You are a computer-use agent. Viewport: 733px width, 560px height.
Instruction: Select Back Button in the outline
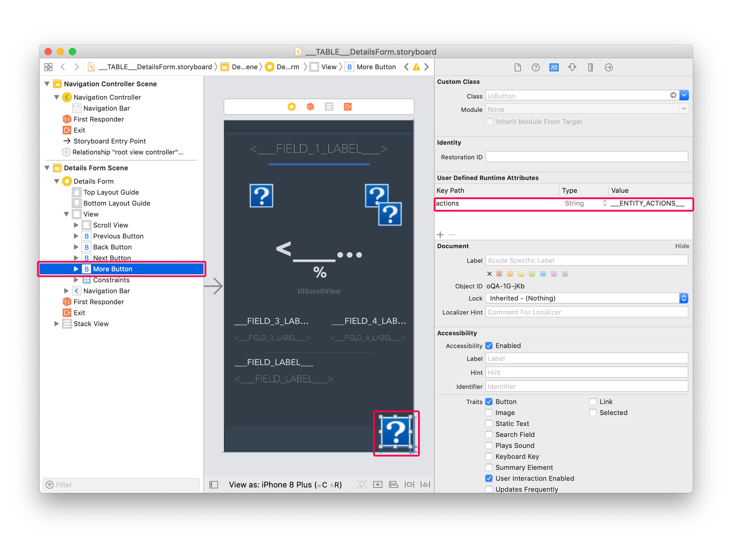tap(112, 247)
